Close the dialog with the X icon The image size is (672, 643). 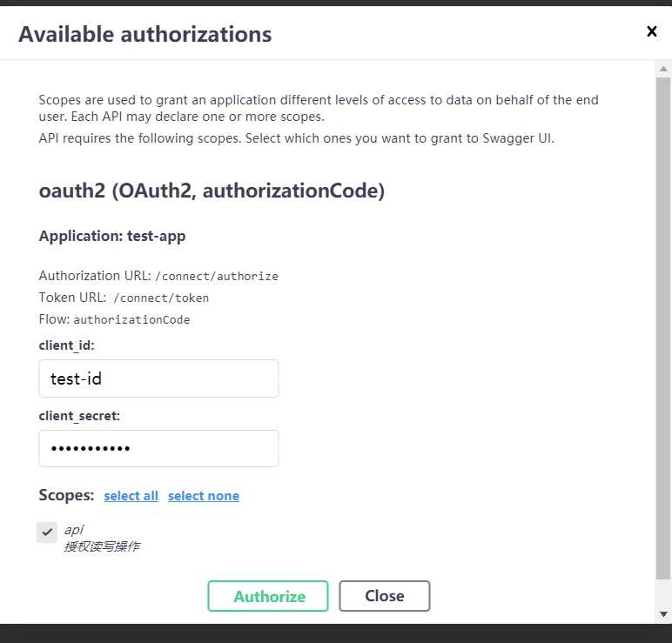point(651,31)
